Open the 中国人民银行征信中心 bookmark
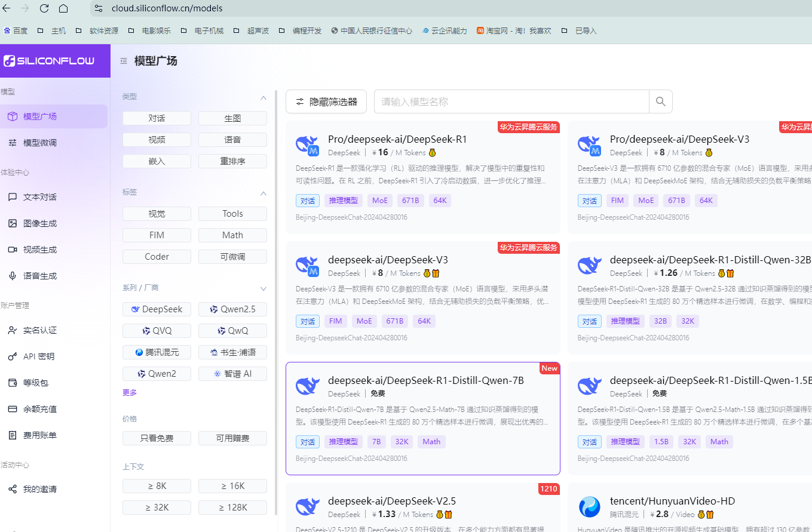Screen dimensions: 812x532 pos(372,30)
